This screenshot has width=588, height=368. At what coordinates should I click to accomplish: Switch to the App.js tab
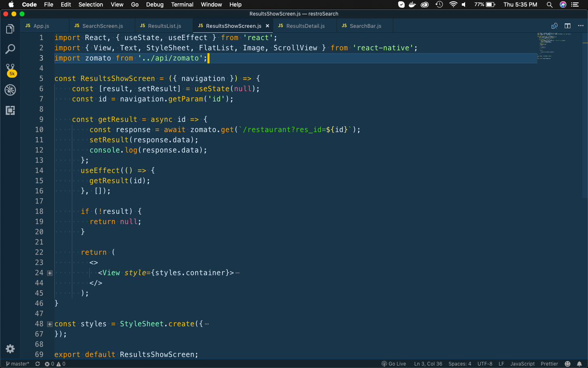[x=41, y=26]
